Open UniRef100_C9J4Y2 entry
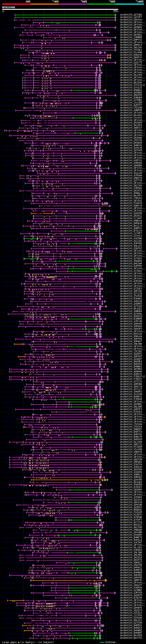The image size is (146, 644). tap(131, 118)
